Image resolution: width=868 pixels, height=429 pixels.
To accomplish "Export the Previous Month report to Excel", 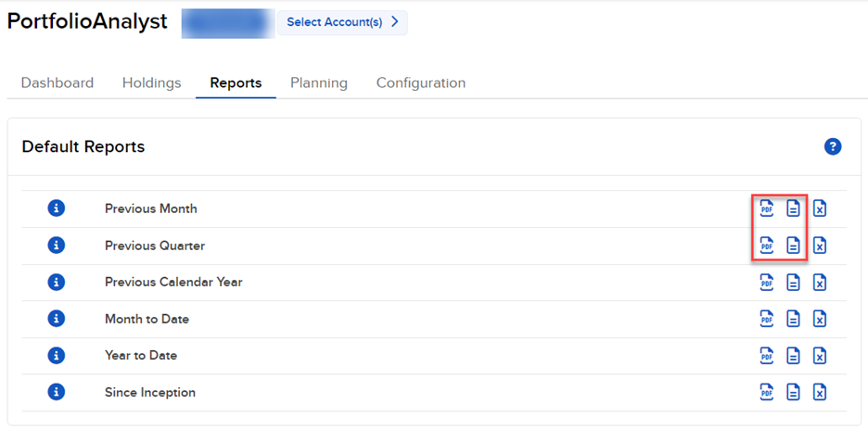I will pyautogui.click(x=820, y=208).
